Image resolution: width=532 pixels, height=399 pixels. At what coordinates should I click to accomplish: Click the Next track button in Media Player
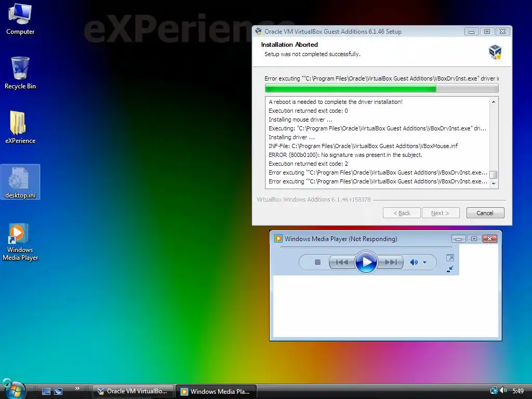[x=390, y=262]
